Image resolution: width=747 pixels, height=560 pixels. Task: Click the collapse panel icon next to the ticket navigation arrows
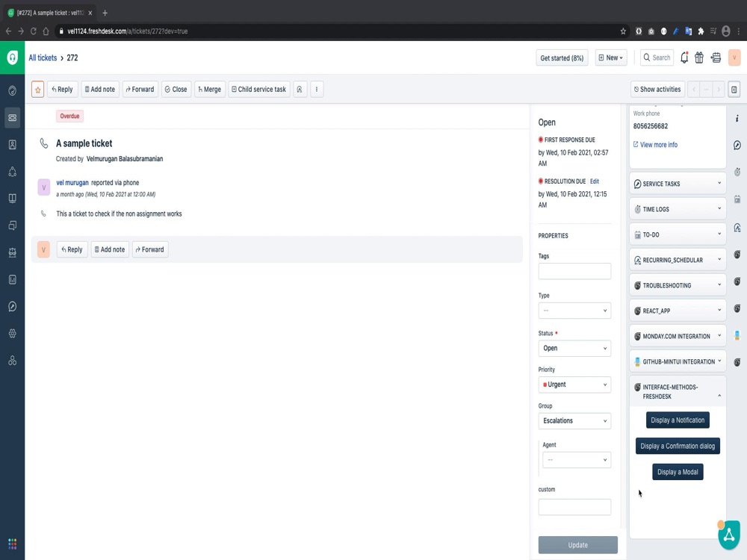734,90
